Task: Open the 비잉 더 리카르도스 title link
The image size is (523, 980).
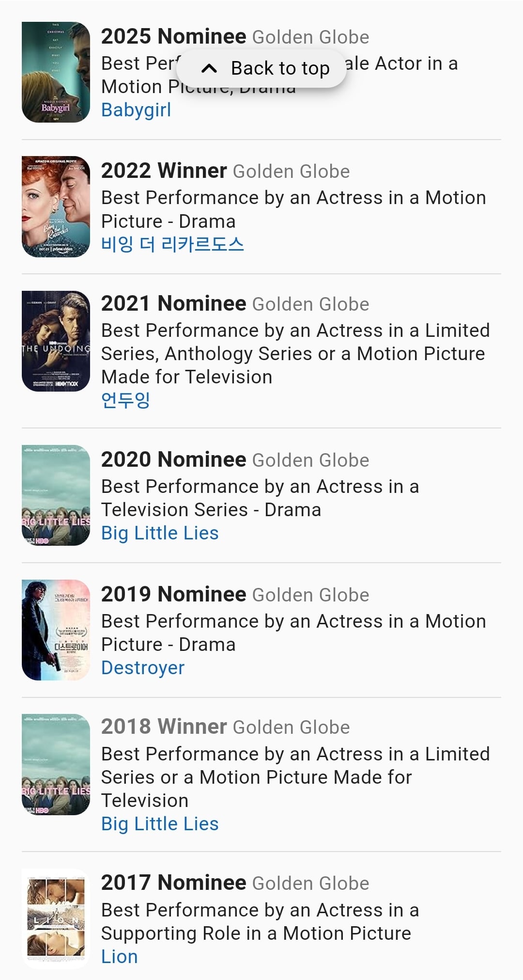Action: 172,244
